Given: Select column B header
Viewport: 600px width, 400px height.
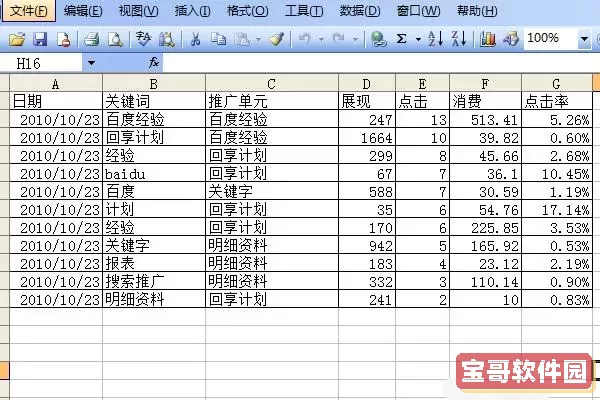Looking at the screenshot, I should click(154, 83).
